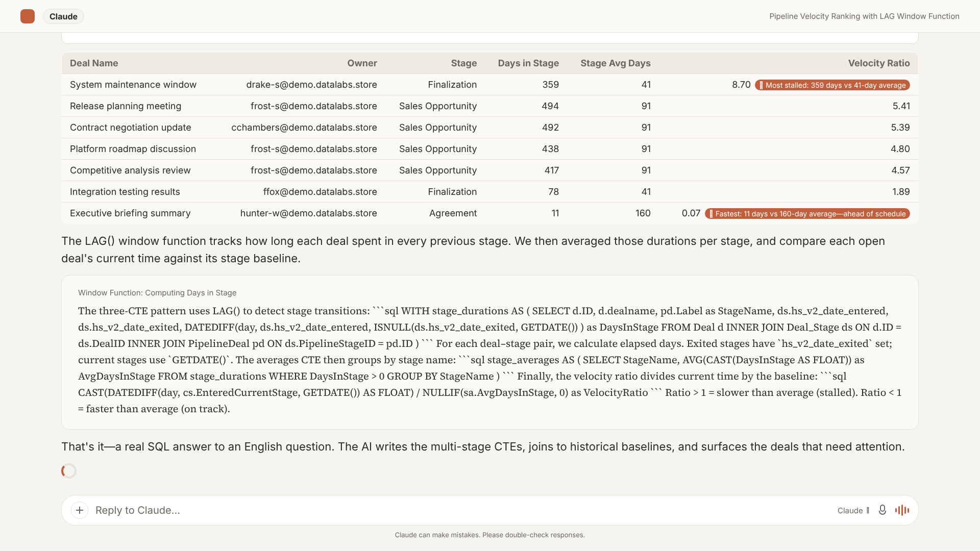
Task: Click the 359 days in stage cell
Action: point(550,85)
